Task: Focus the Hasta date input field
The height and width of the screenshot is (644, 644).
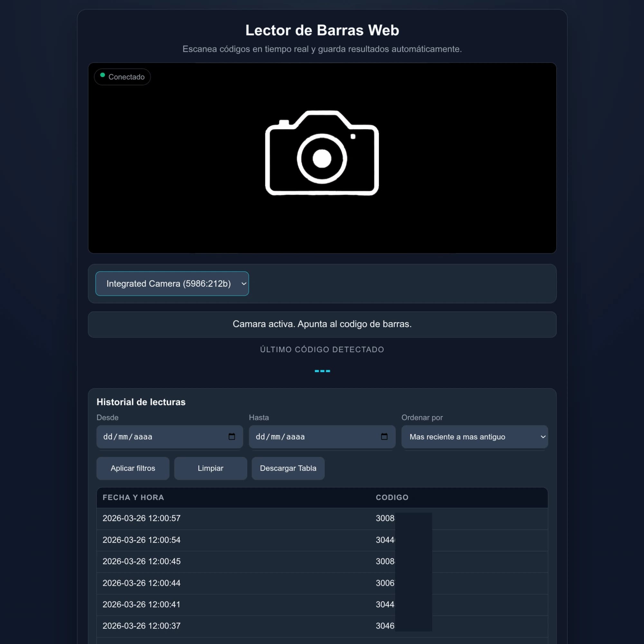Action: pos(322,437)
